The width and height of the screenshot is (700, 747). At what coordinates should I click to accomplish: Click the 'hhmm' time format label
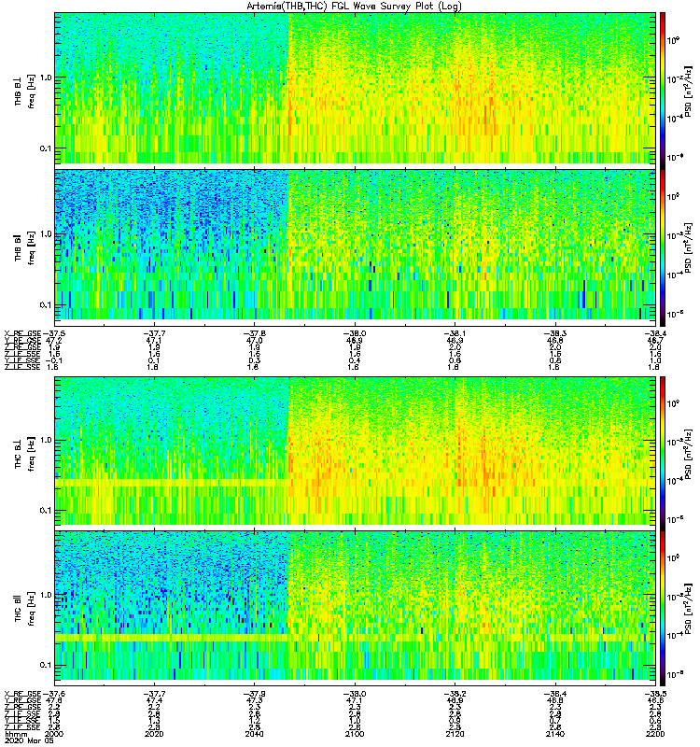click(x=16, y=734)
